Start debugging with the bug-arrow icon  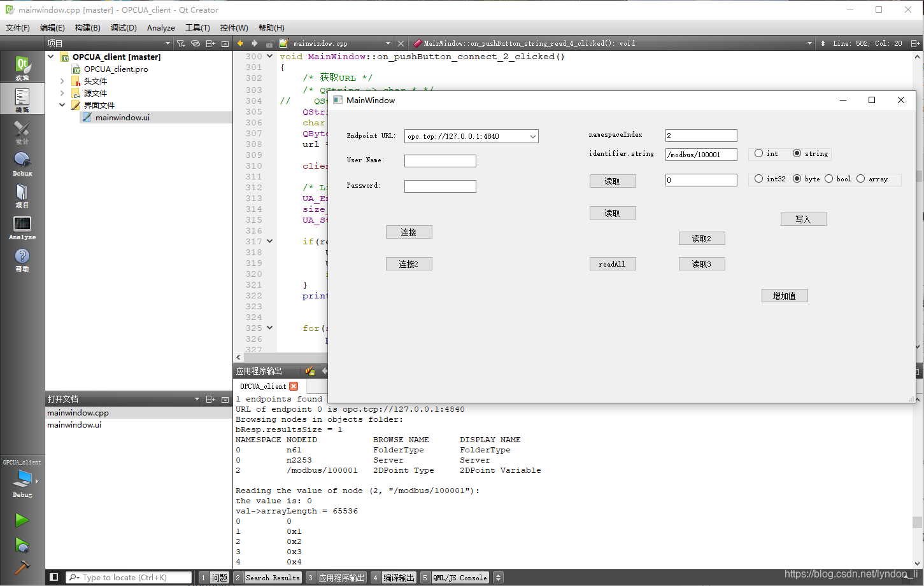[22, 545]
